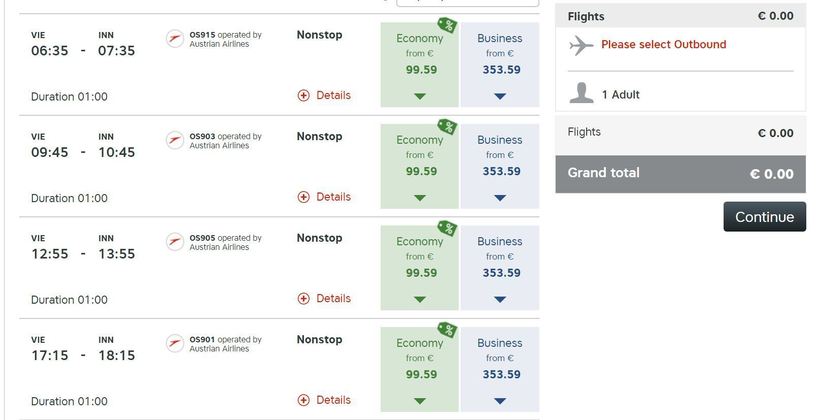Click the Austrian Airlines logo for flight OS901
The image size is (820, 420).
[x=175, y=343]
